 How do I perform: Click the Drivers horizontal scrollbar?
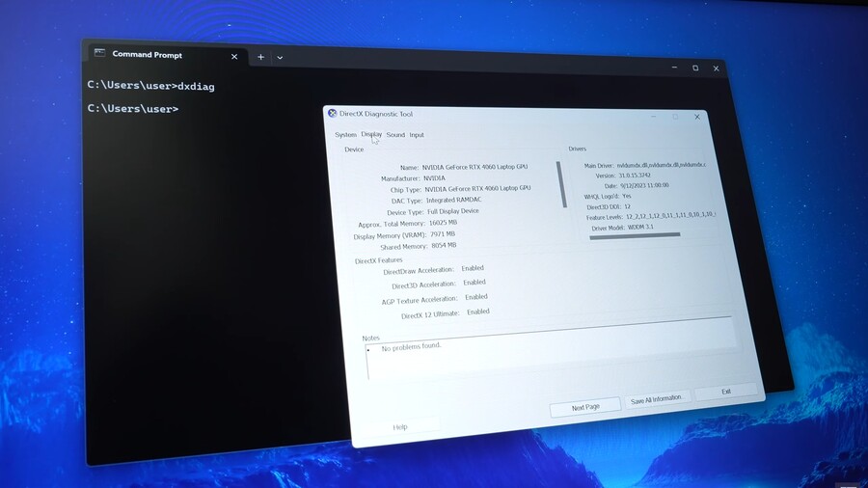(635, 235)
